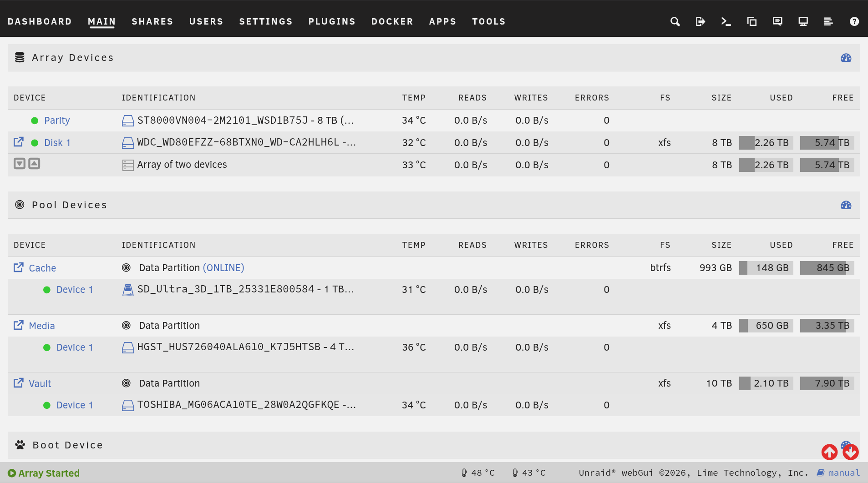Open the Parity device link
868x483 pixels.
coord(57,121)
